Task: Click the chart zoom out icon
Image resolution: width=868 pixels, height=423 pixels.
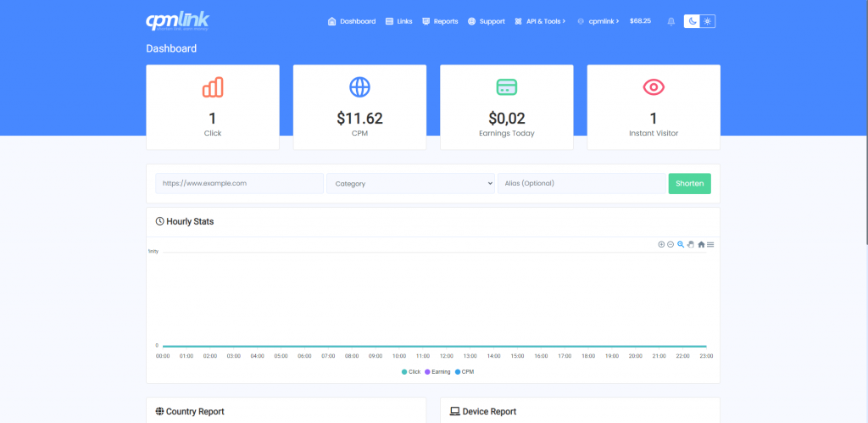Action: tap(670, 244)
